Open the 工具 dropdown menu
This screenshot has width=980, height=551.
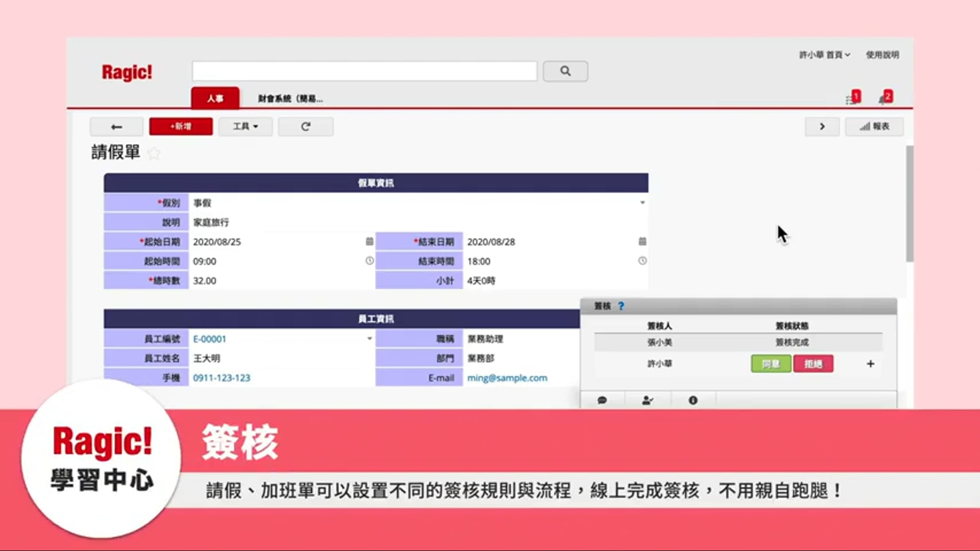[x=245, y=127]
